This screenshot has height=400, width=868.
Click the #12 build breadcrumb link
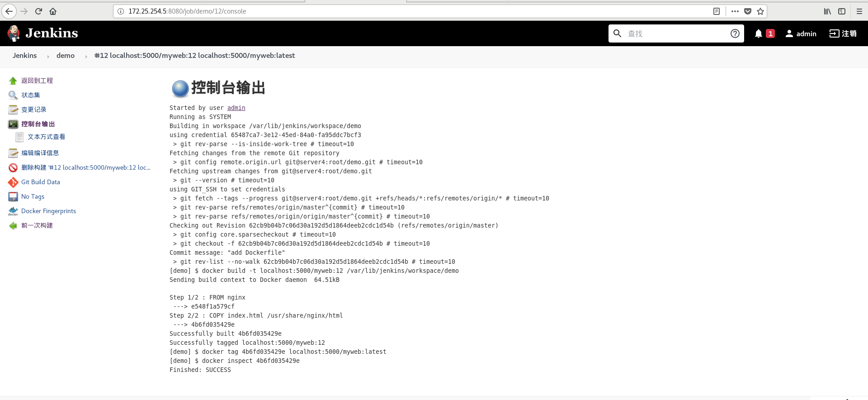tap(194, 55)
